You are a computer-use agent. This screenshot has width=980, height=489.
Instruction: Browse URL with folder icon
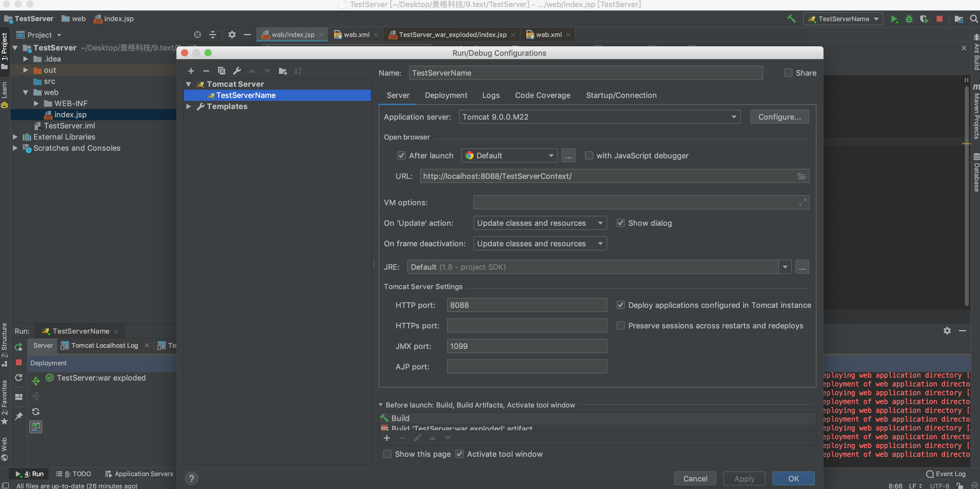point(802,176)
